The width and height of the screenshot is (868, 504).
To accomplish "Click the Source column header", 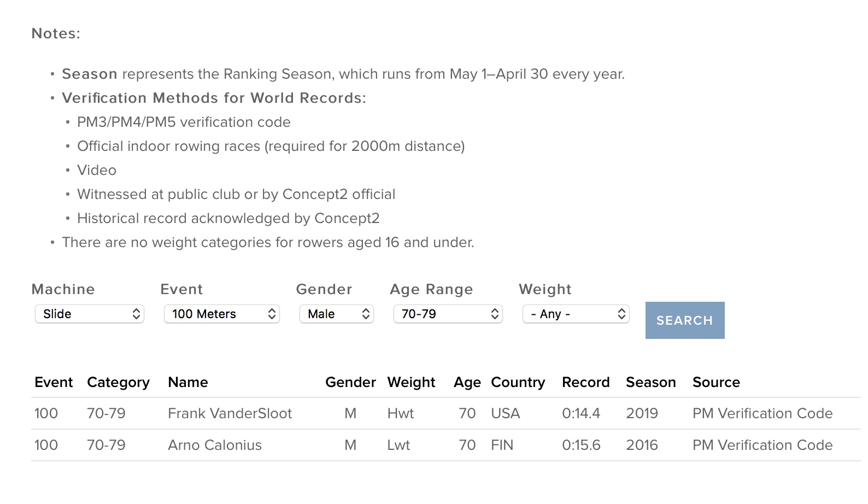I will [716, 382].
